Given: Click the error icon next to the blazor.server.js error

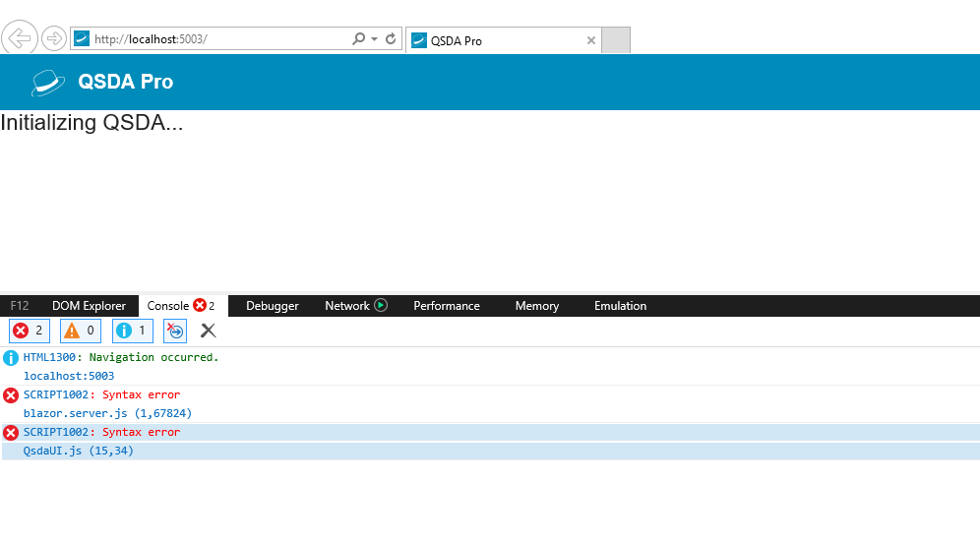Looking at the screenshot, I should pos(11,395).
